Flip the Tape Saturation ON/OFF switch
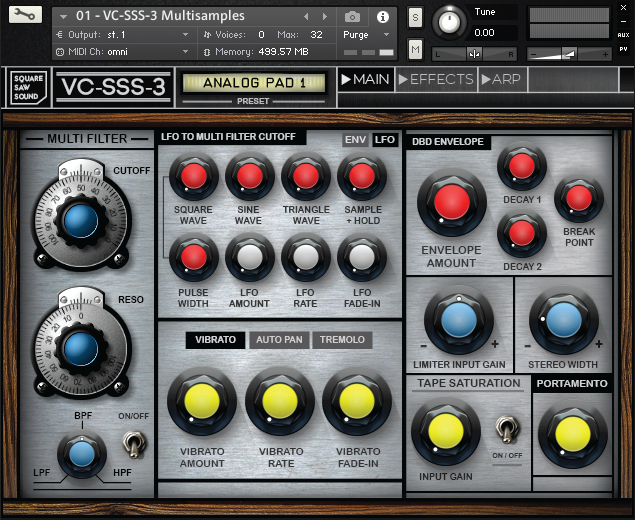 coord(507,429)
